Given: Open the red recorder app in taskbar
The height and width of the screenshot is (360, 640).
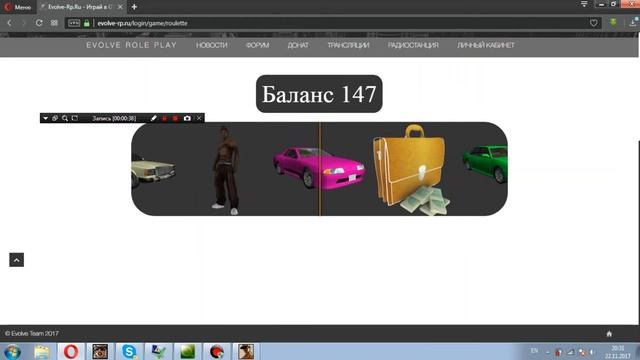Looking at the screenshot, I should [217, 351].
